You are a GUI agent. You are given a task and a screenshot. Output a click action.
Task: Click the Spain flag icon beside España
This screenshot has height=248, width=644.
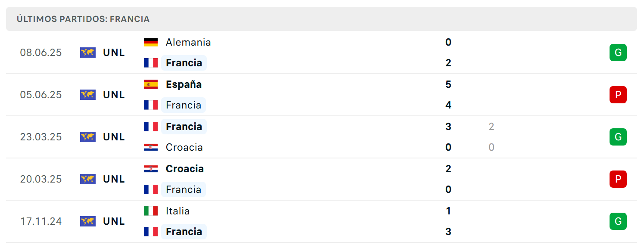click(x=151, y=84)
